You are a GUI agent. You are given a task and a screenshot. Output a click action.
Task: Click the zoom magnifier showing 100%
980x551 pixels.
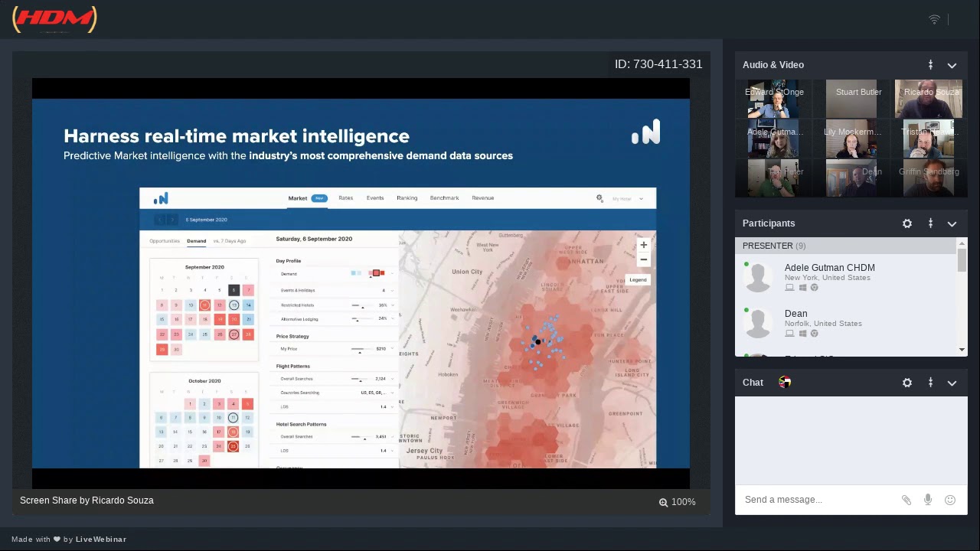663,502
